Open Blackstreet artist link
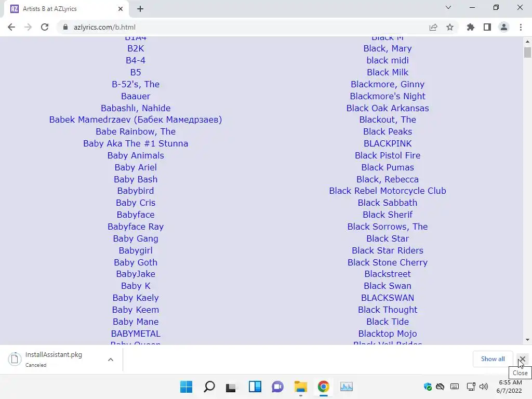This screenshot has height=399, width=532. (x=388, y=274)
